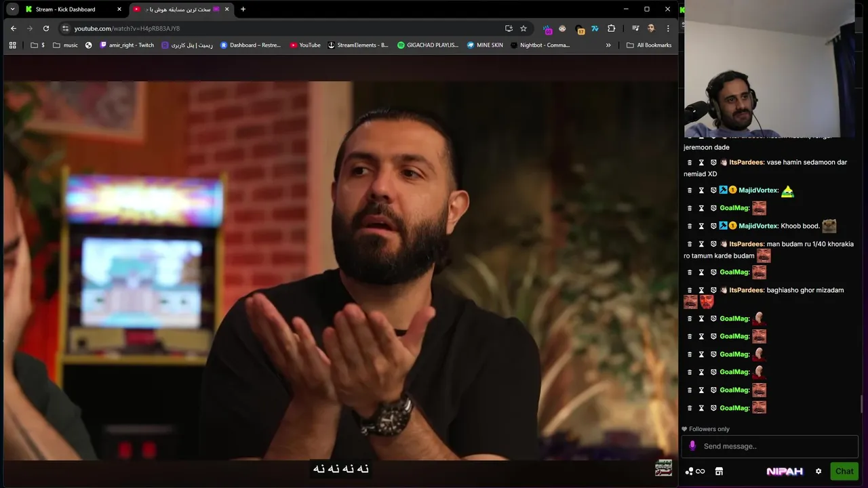Show hidden bookmarks with the » chevron

[608, 45]
